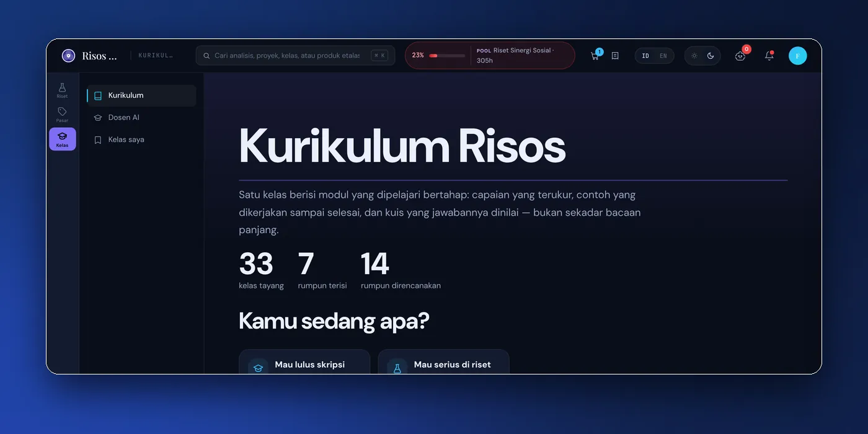Open the notifications bell
Image resolution: width=868 pixels, height=434 pixels.
coord(769,56)
